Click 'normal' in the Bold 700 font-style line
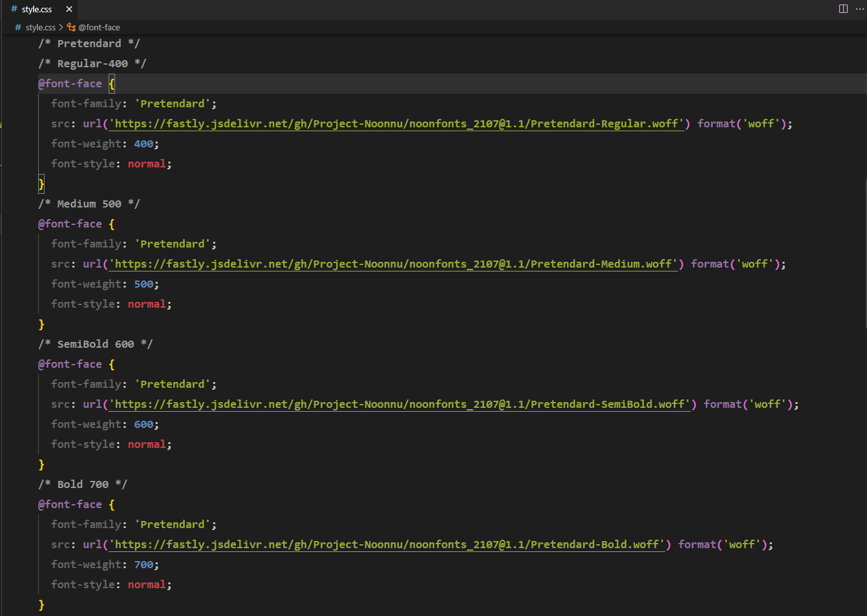Viewport: 867px width, 616px height. [147, 584]
